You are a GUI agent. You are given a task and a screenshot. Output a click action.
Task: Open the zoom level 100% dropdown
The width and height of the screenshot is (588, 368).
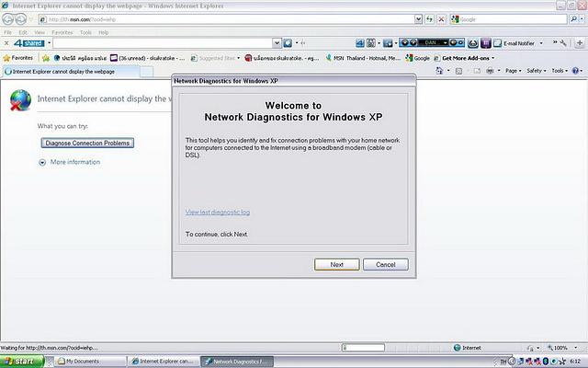[576, 348]
